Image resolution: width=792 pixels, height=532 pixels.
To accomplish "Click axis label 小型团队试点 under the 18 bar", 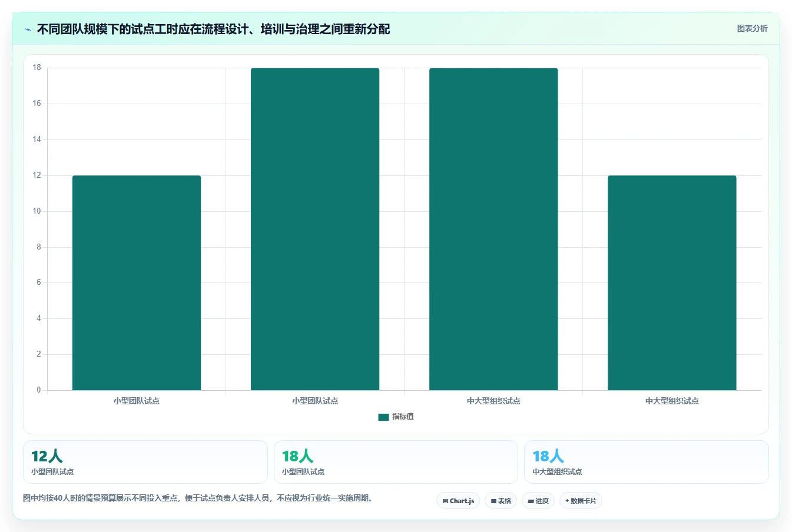I will pyautogui.click(x=315, y=401).
